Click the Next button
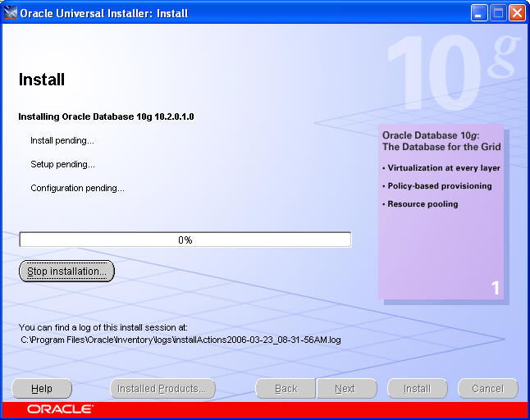The image size is (530, 420). click(345, 389)
